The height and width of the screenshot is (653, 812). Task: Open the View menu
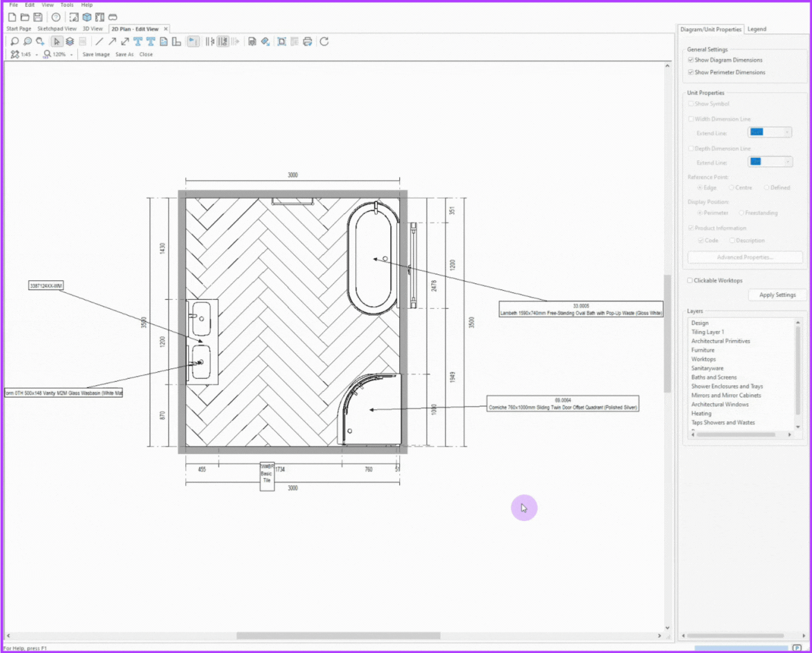click(x=48, y=5)
